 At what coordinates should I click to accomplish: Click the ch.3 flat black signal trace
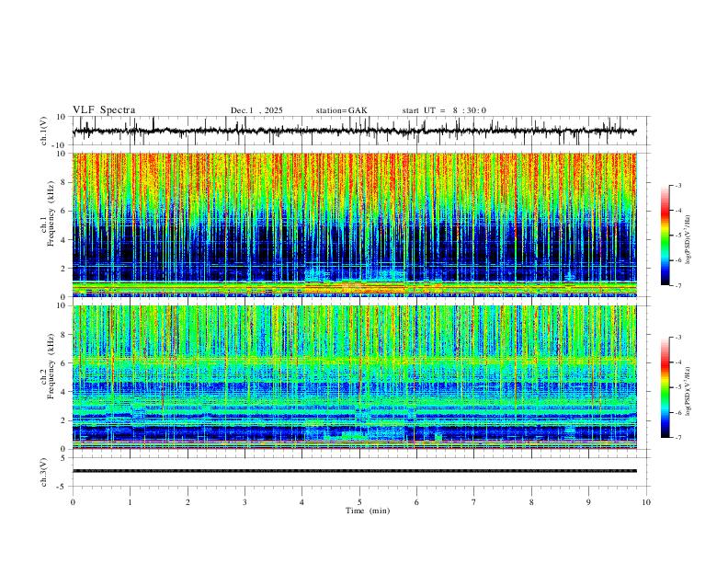(x=355, y=471)
